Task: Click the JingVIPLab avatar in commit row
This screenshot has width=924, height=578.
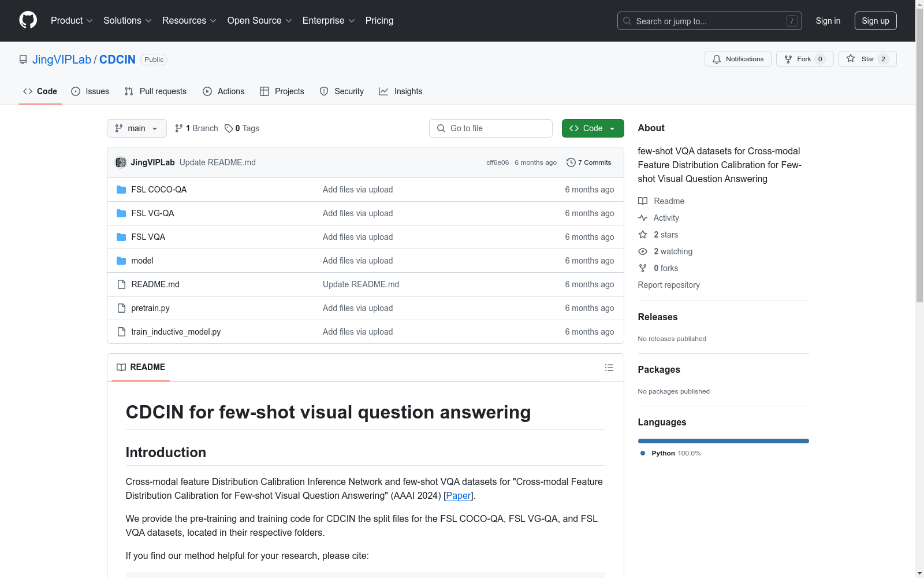Action: tap(121, 162)
